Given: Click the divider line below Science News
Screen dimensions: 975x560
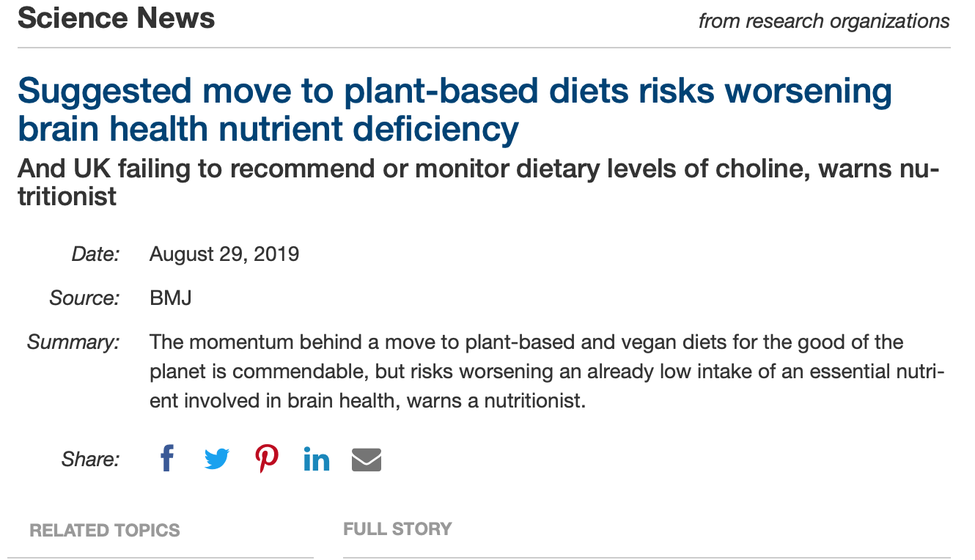Looking at the screenshot, I should coord(484,48).
